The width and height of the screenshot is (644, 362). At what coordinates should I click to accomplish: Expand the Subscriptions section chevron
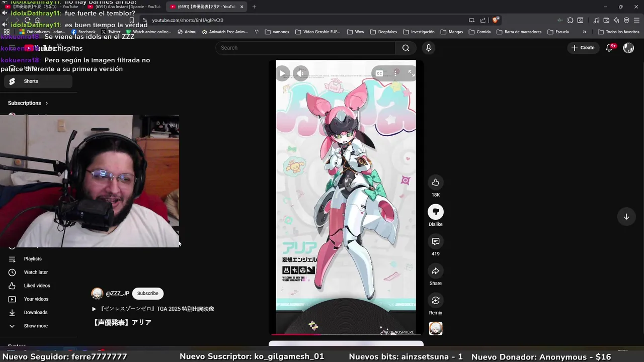point(46,103)
